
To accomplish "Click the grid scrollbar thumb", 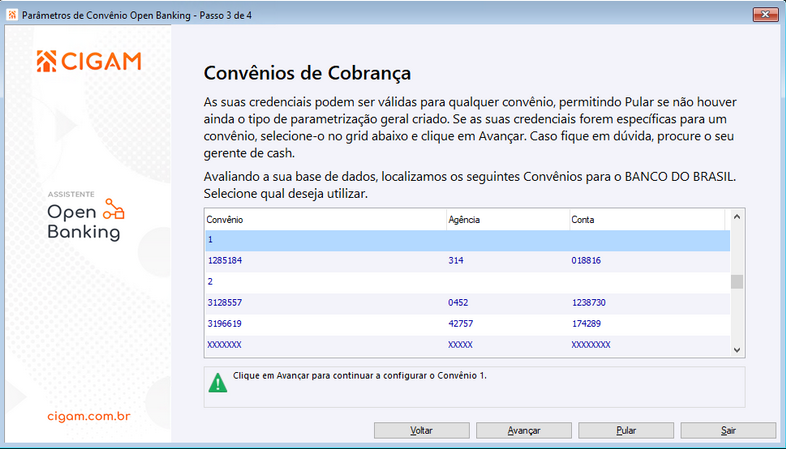I will click(737, 282).
